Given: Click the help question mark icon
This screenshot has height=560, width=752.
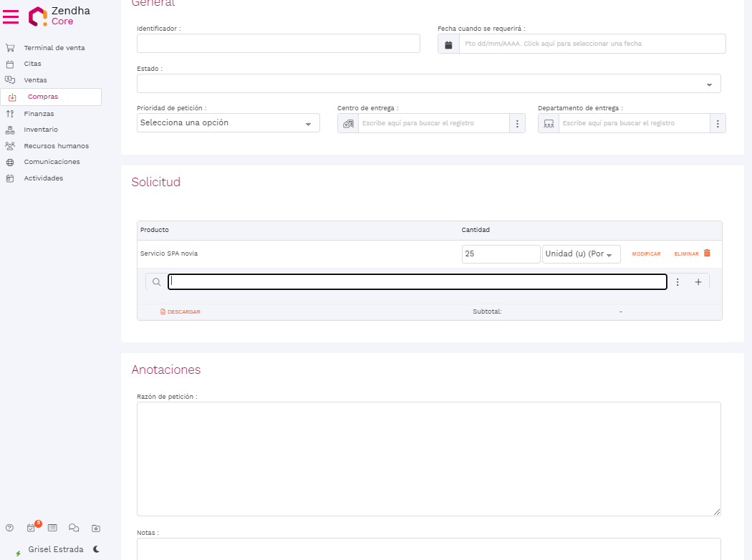Looking at the screenshot, I should (x=10, y=528).
